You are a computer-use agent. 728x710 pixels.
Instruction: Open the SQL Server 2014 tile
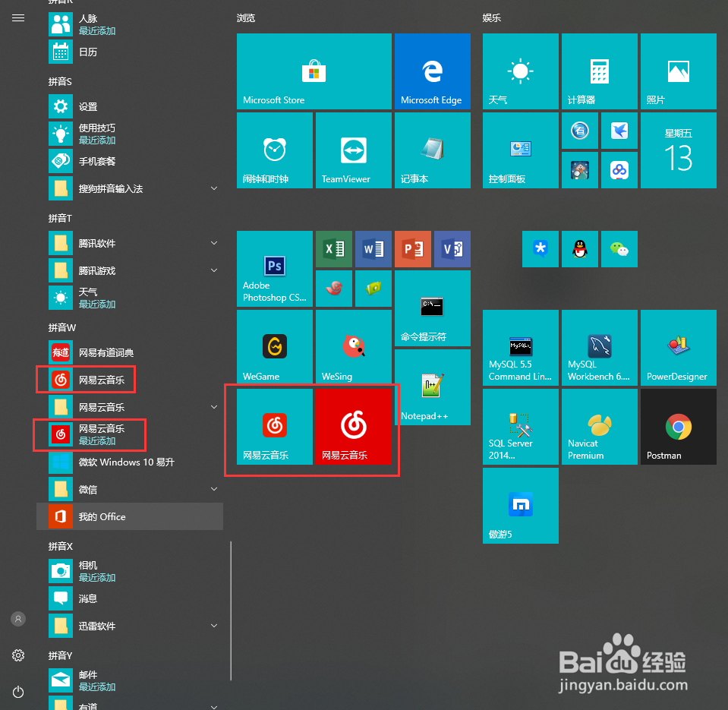(521, 426)
